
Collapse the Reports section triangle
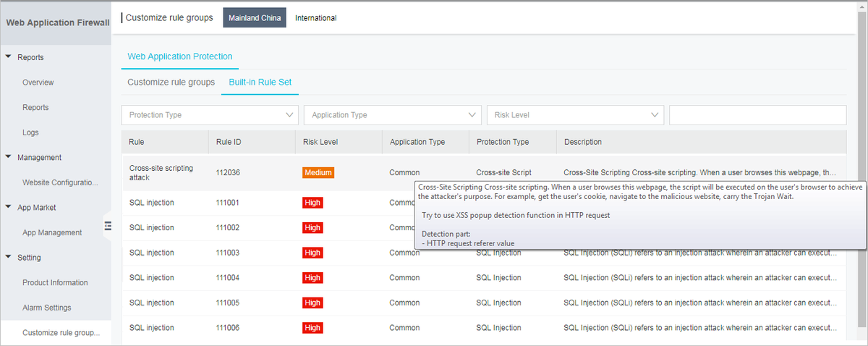click(x=8, y=56)
